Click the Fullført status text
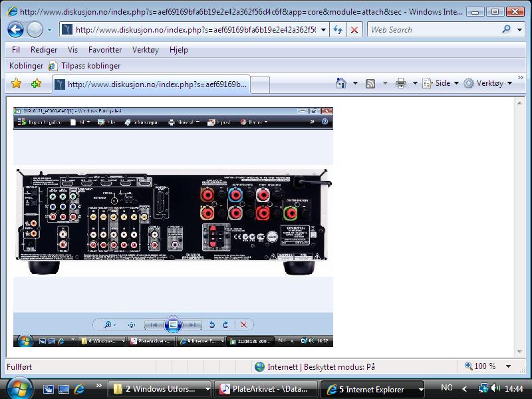Image resolution: width=532 pixels, height=399 pixels. click(x=19, y=367)
